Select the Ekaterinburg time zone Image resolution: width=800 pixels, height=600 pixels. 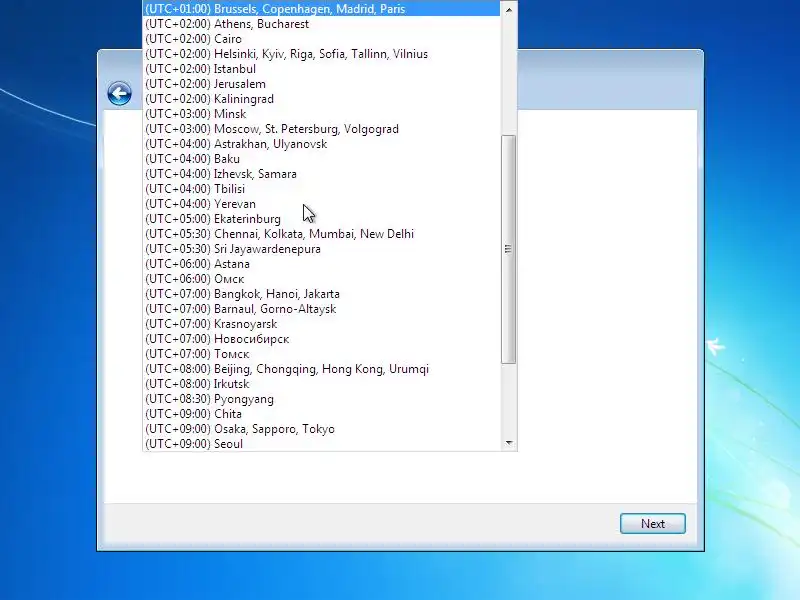click(321, 219)
